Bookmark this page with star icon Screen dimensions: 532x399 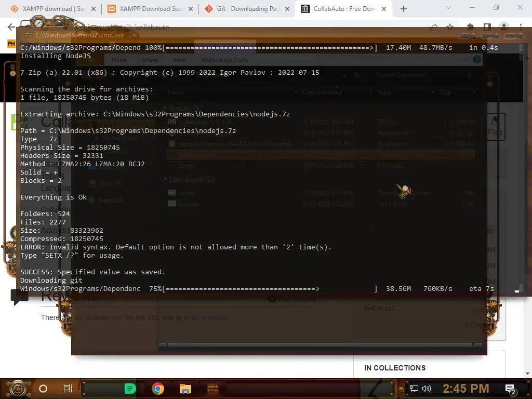[x=450, y=27]
